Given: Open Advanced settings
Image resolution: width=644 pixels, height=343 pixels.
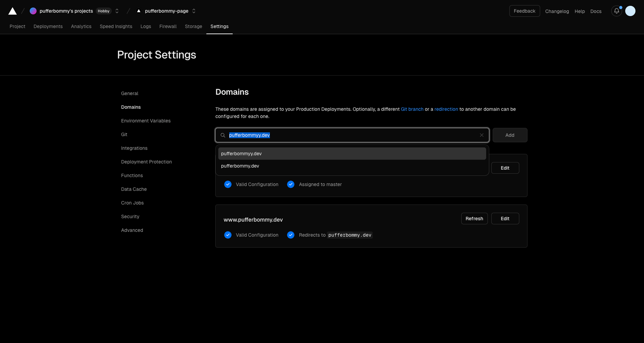Looking at the screenshot, I should pos(132,230).
